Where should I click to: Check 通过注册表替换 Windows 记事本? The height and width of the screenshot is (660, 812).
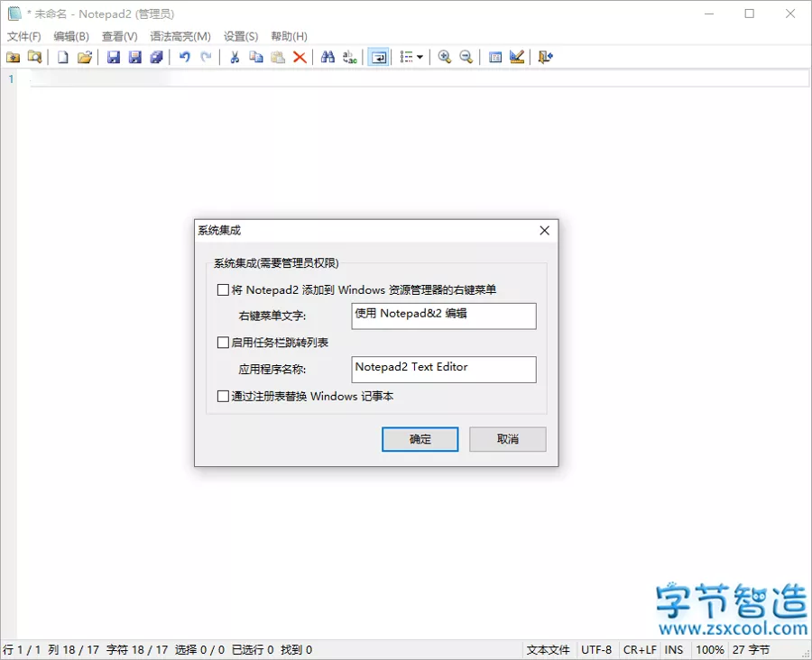tap(223, 396)
